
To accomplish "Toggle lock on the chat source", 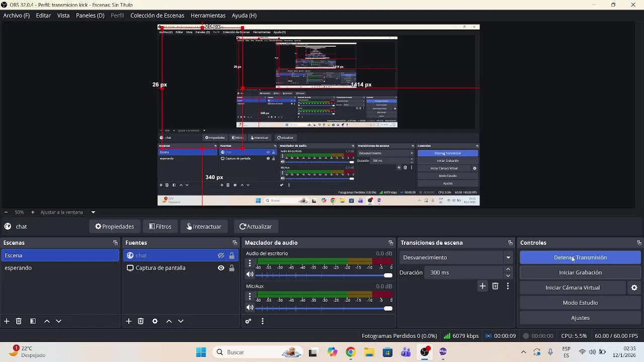I will click(x=232, y=255).
